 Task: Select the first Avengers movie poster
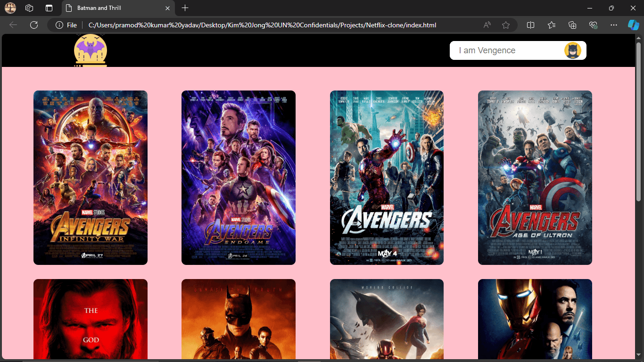click(x=387, y=178)
